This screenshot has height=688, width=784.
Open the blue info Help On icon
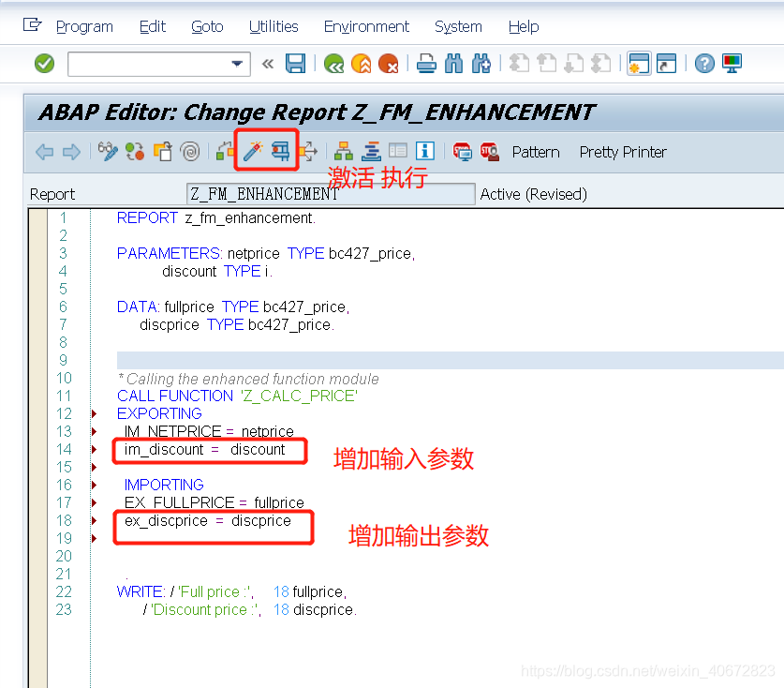coord(425,151)
